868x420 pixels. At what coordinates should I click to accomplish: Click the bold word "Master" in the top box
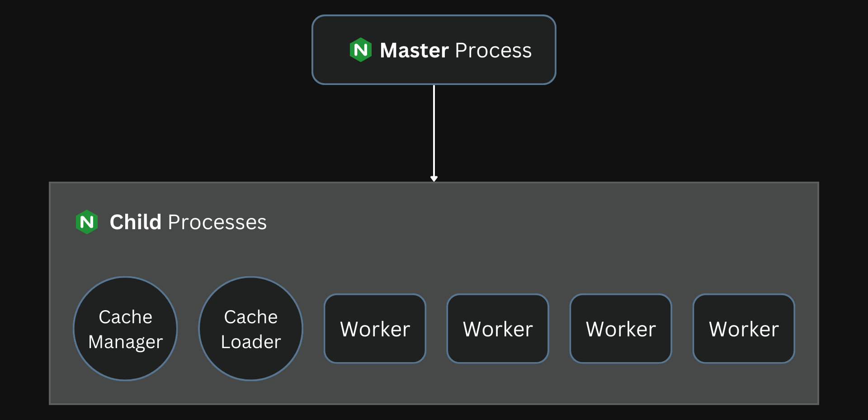coord(414,50)
